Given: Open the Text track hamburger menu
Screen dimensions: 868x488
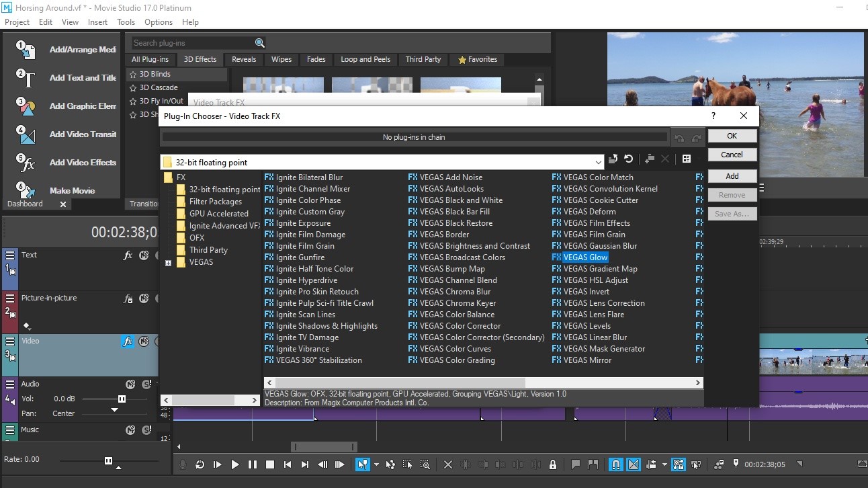Looking at the screenshot, I should tap(10, 255).
